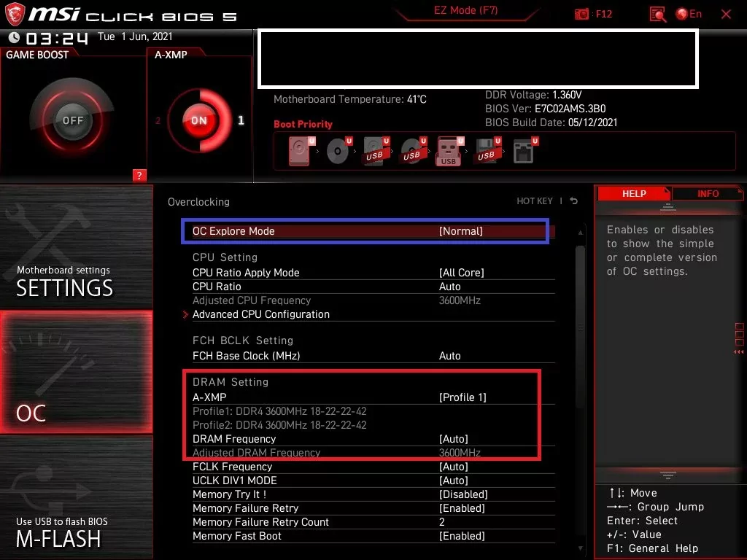Toggle Memory Fast Boot Enabled value
This screenshot has height=560, width=747.
[x=462, y=536]
